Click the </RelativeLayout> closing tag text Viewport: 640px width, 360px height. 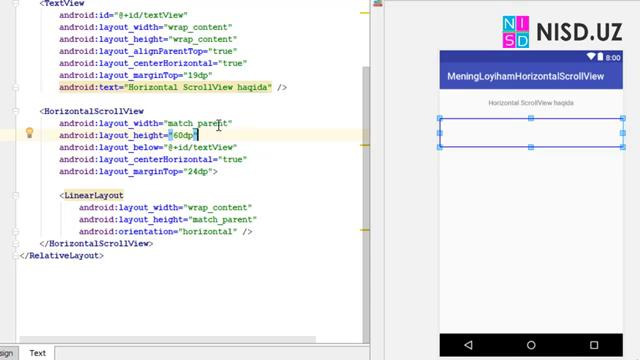[x=62, y=256]
